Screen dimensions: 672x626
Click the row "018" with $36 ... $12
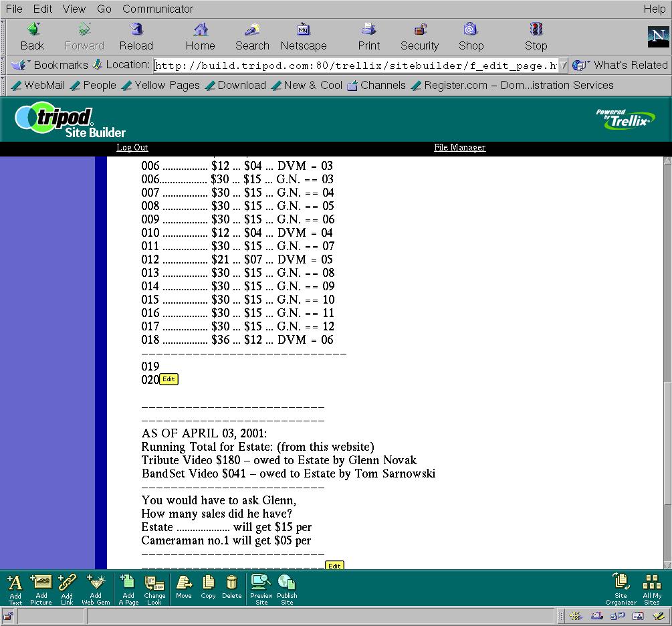click(237, 340)
